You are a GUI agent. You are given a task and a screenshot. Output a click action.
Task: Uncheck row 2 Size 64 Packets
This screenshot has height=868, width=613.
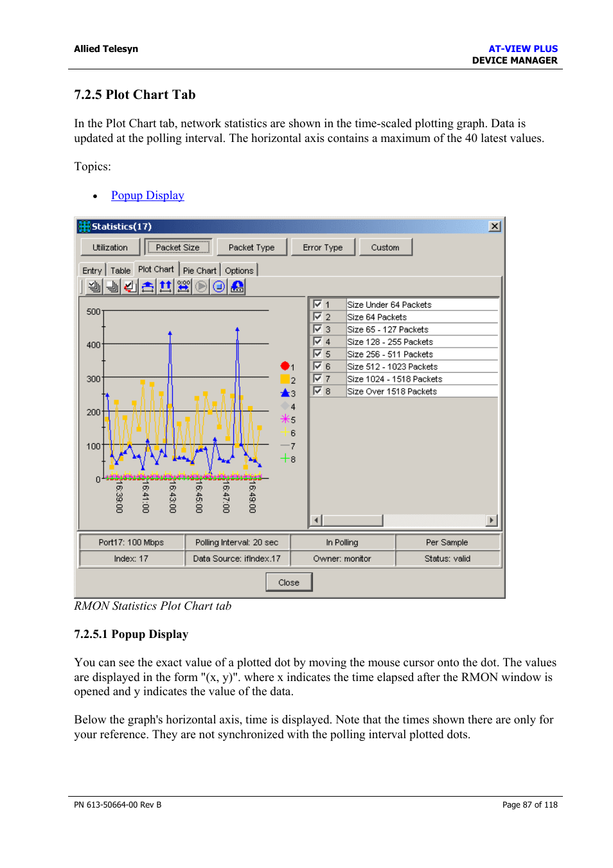click(x=317, y=316)
